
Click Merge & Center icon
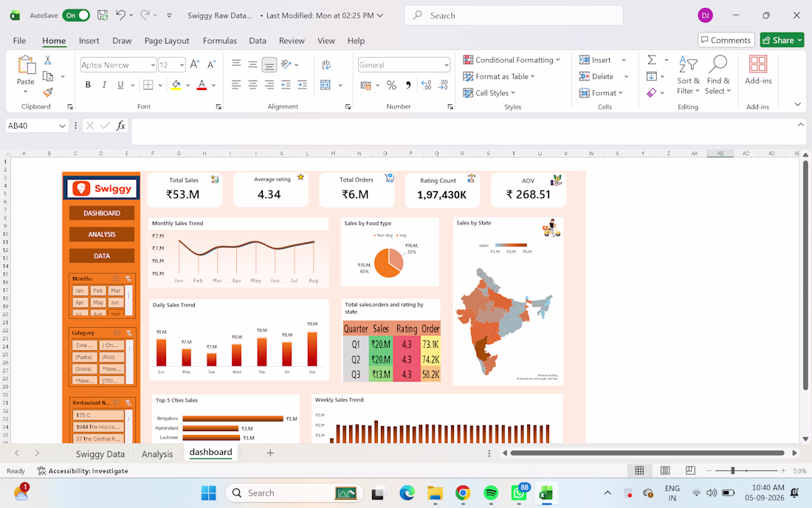click(x=326, y=84)
